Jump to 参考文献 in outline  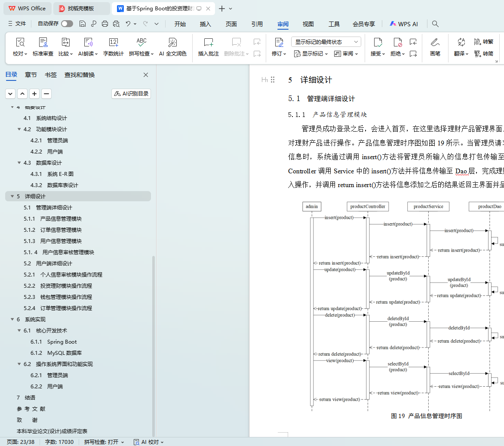tap(31, 409)
